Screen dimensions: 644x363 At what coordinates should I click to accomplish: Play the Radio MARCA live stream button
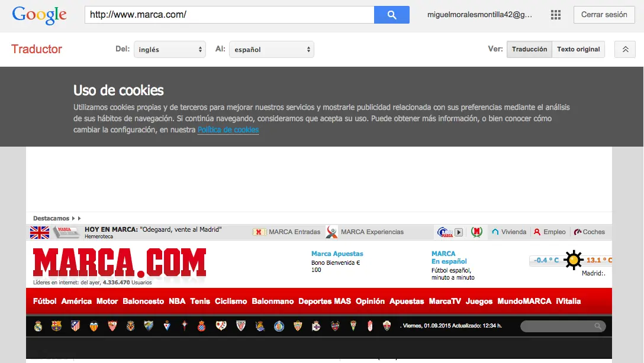click(459, 232)
